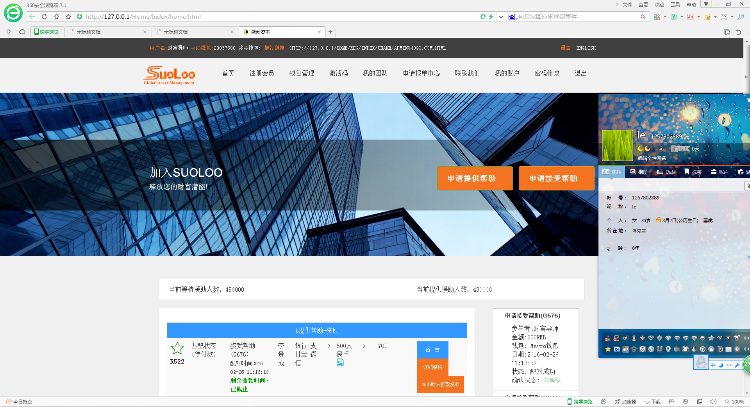
Task: Click the green grass avatar in QQ panel
Action: click(618, 145)
